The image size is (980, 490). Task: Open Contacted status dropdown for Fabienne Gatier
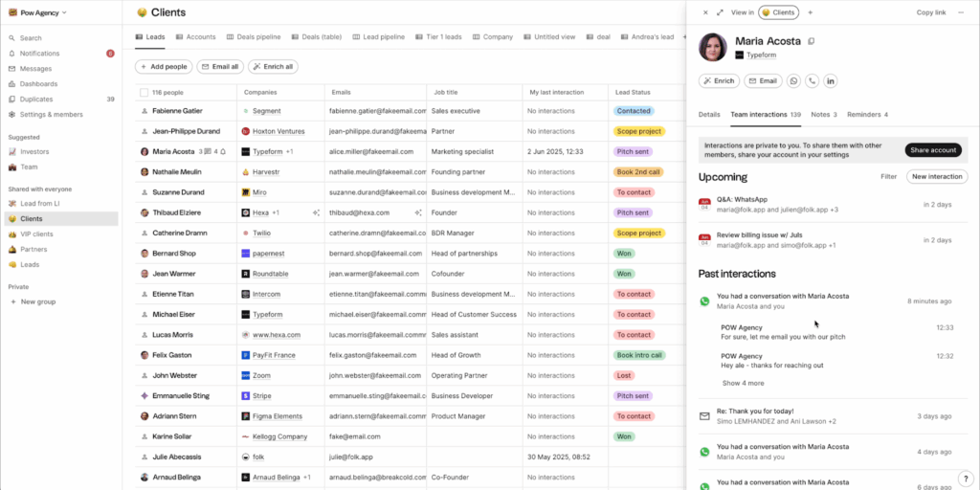point(634,111)
